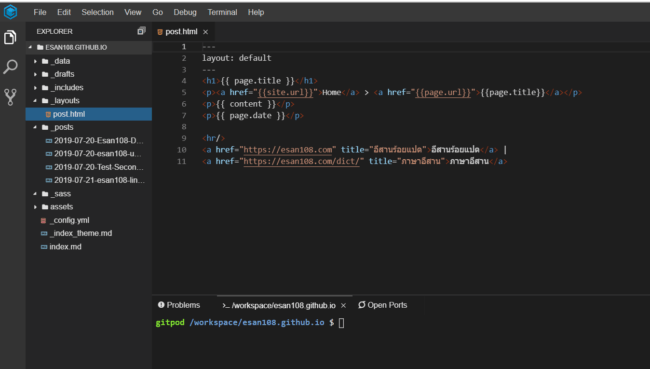The image size is (650, 369).
Task: Click the https://esan108.com link in code
Action: 288,150
